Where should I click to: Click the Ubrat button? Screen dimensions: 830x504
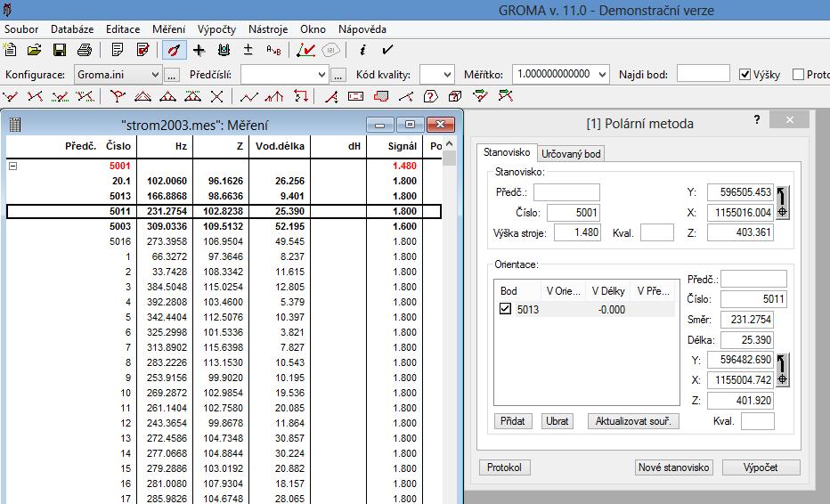(557, 421)
